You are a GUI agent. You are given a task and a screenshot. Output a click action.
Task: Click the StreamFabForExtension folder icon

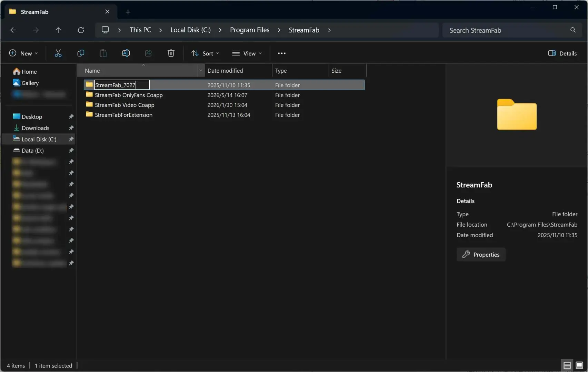pos(89,114)
